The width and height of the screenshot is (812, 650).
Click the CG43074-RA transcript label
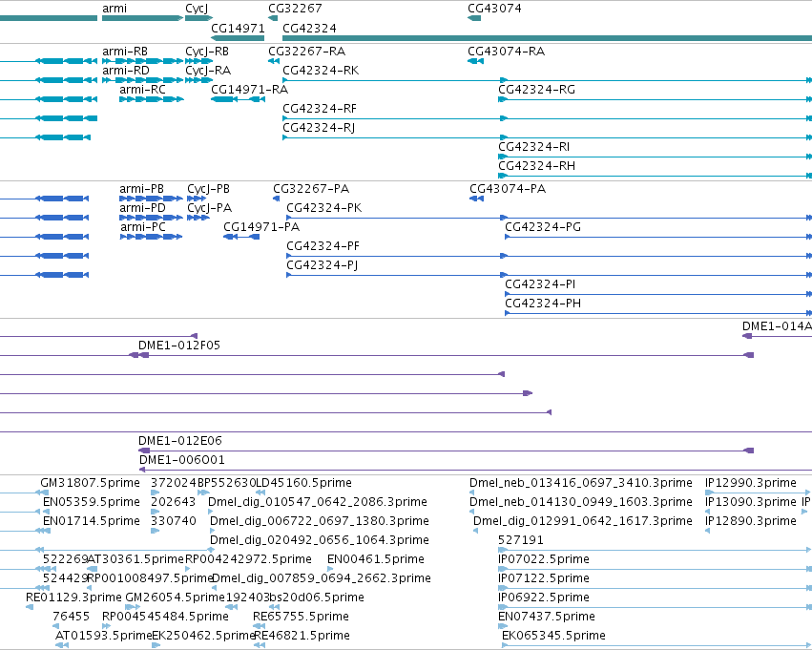[507, 52]
